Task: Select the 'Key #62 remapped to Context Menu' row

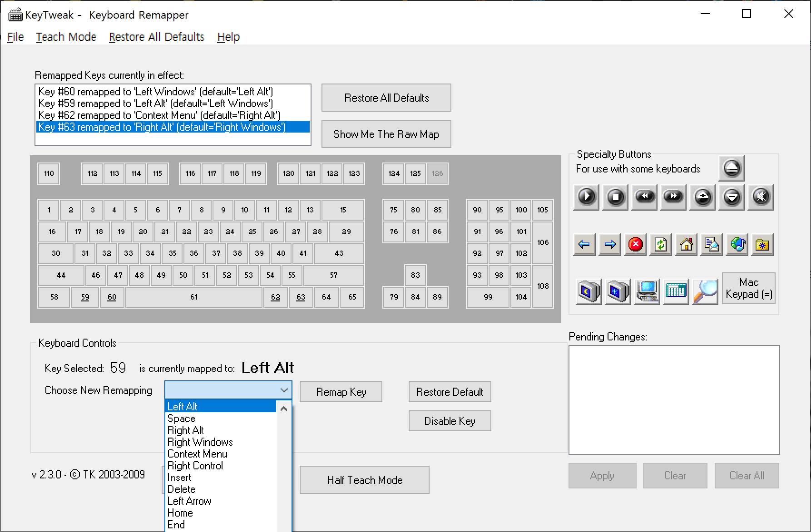Action: click(173, 115)
